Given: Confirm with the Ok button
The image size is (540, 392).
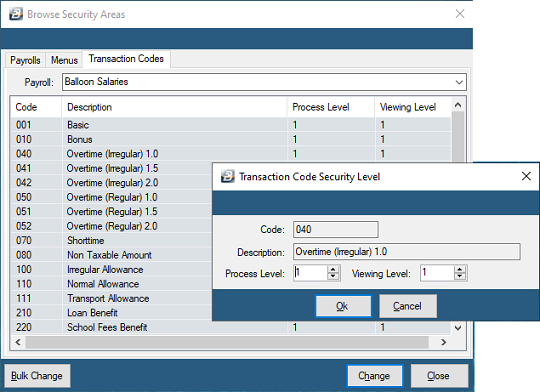Looking at the screenshot, I should pyautogui.click(x=343, y=306).
